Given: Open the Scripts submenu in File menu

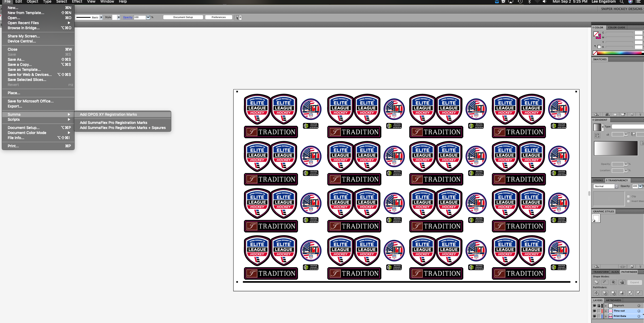Looking at the screenshot, I should click(x=38, y=119).
